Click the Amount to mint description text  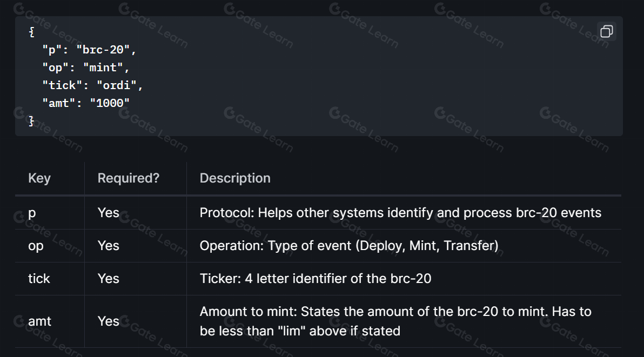[x=395, y=321]
